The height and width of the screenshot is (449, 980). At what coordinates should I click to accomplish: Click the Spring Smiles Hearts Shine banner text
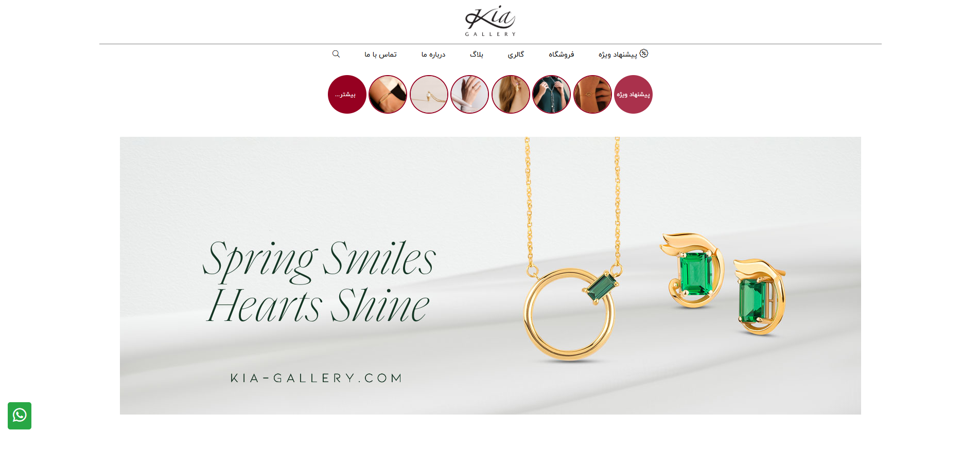tap(319, 281)
